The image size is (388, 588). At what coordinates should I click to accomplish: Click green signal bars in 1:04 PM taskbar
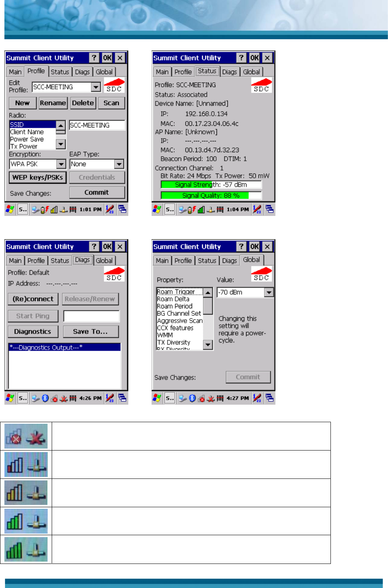(x=201, y=210)
